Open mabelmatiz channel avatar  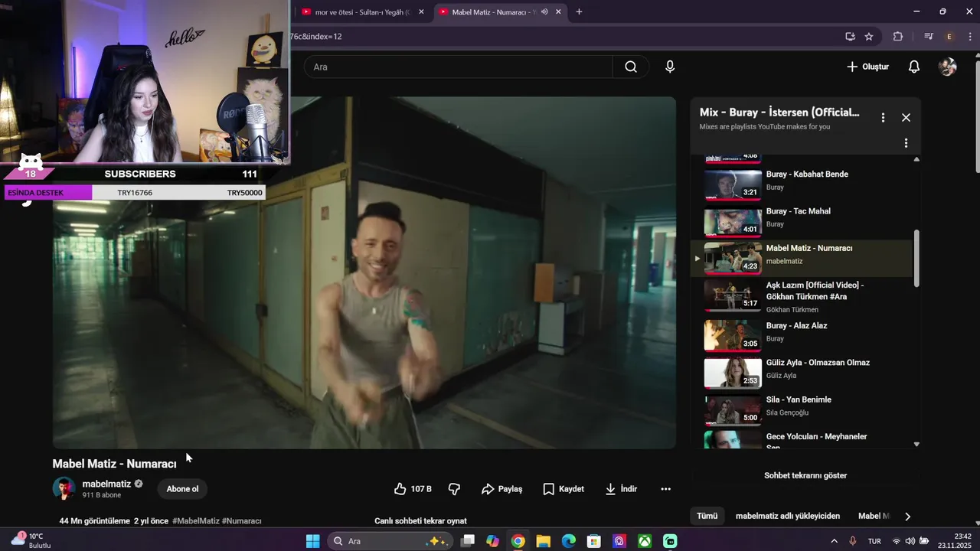(64, 488)
